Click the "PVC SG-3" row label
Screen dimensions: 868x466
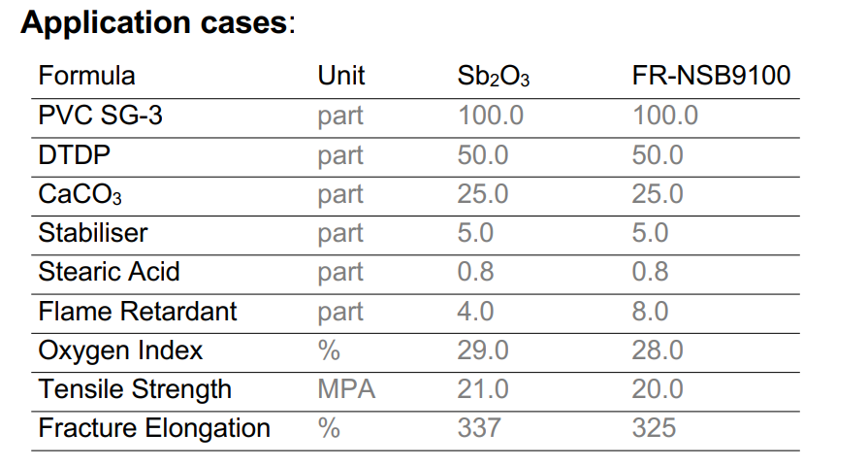point(101,116)
